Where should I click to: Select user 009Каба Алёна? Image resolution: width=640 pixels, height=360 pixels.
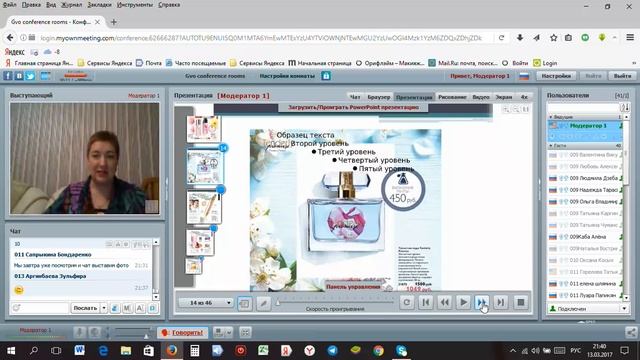point(585,237)
